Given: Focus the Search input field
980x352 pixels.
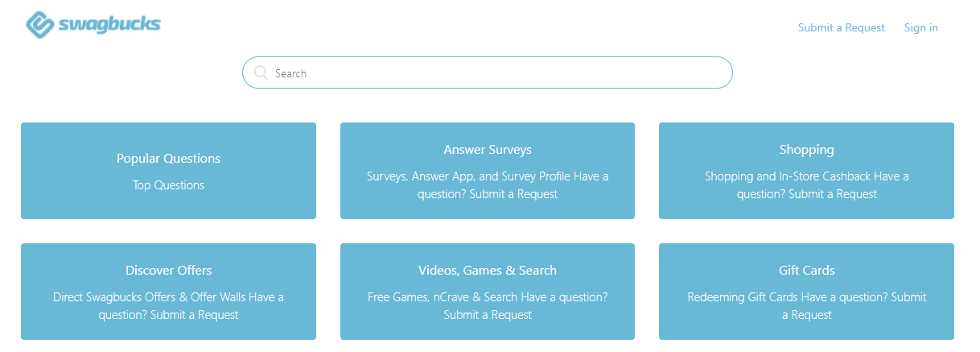Looking at the screenshot, I should pyautogui.click(x=488, y=72).
